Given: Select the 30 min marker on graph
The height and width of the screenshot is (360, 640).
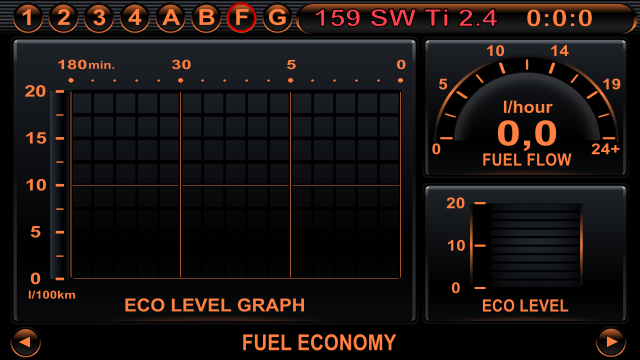Looking at the screenshot, I should click(181, 64).
